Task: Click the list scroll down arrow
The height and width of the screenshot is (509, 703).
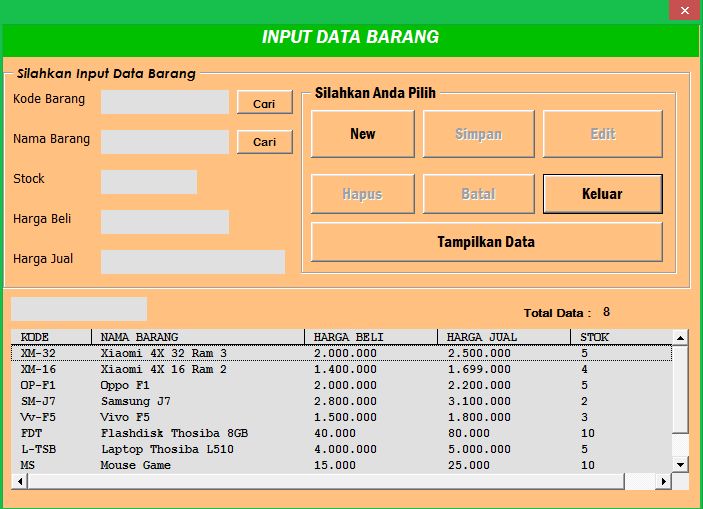Action: point(680,465)
